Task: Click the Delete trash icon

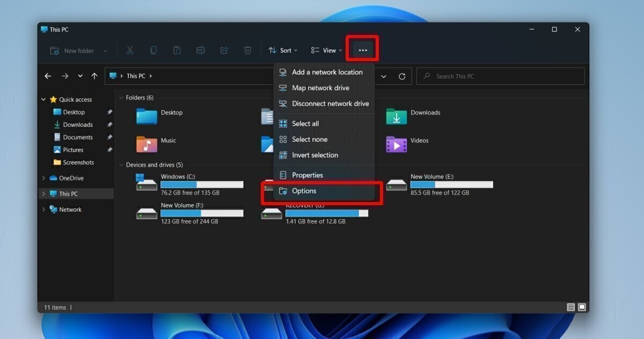Action: (x=247, y=50)
